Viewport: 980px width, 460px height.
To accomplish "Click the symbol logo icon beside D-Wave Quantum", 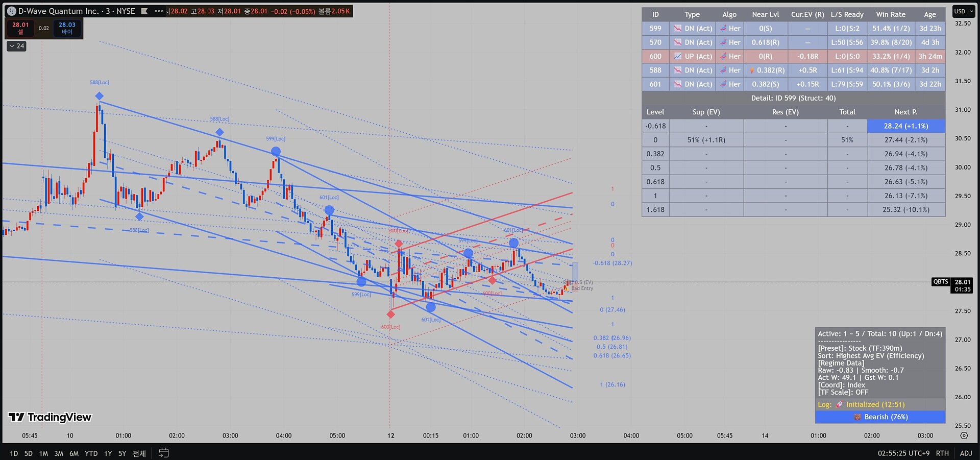I will pyautogui.click(x=12, y=11).
